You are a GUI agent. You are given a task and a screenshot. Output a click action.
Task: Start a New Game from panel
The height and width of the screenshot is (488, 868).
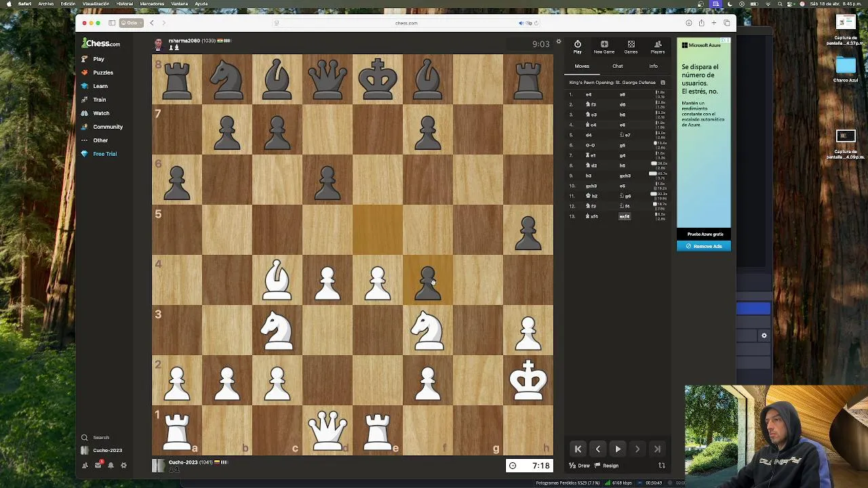coord(604,47)
